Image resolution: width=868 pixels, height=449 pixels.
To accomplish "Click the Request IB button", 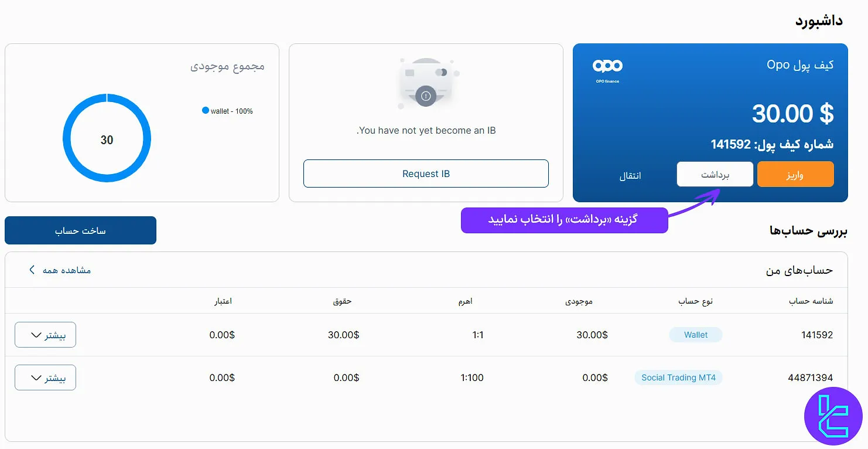I will pos(426,174).
